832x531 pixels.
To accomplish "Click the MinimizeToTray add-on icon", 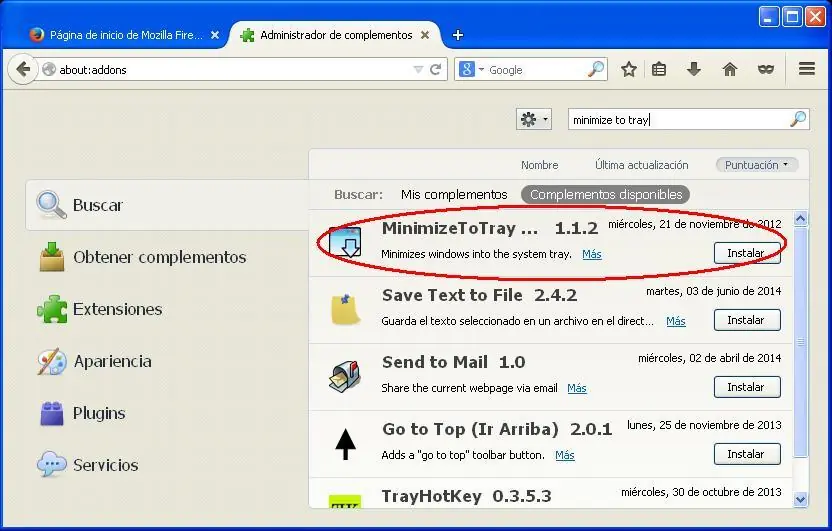I will [345, 242].
